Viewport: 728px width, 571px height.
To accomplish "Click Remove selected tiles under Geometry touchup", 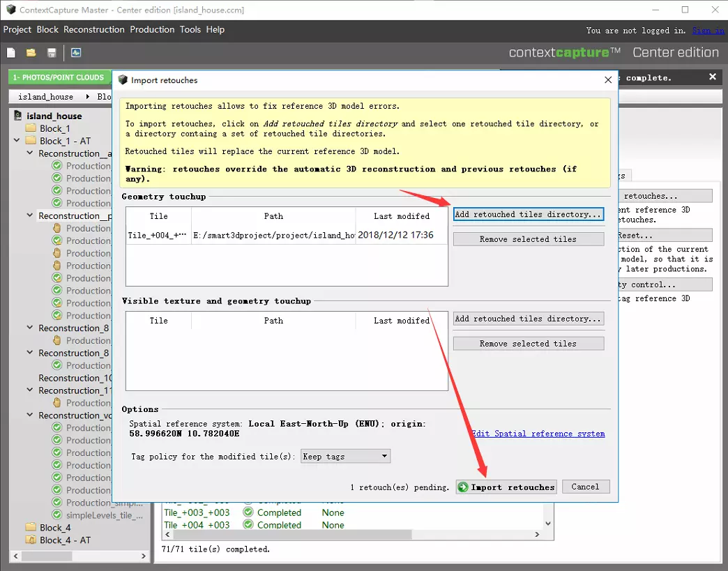I will tap(529, 239).
